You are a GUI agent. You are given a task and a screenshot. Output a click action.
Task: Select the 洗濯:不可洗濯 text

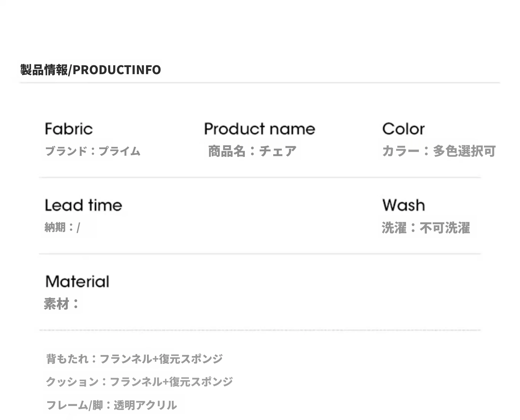(426, 228)
